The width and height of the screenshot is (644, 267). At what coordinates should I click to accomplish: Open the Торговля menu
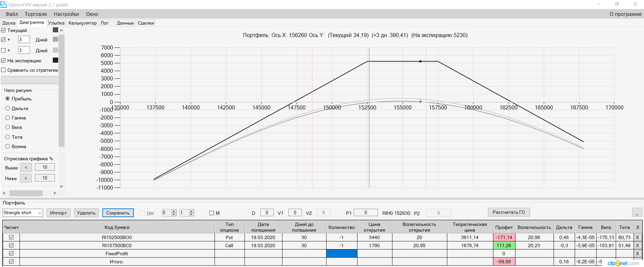tap(36, 14)
